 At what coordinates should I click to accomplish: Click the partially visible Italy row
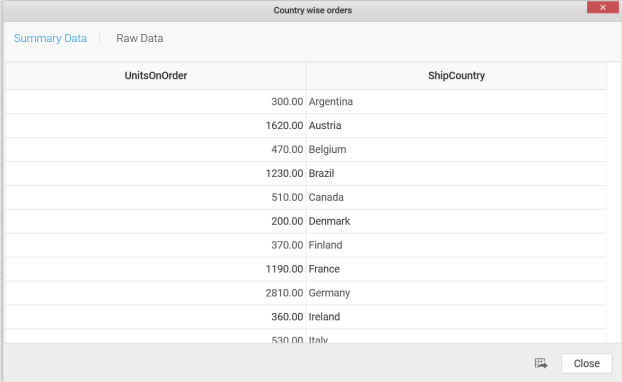tap(306, 336)
